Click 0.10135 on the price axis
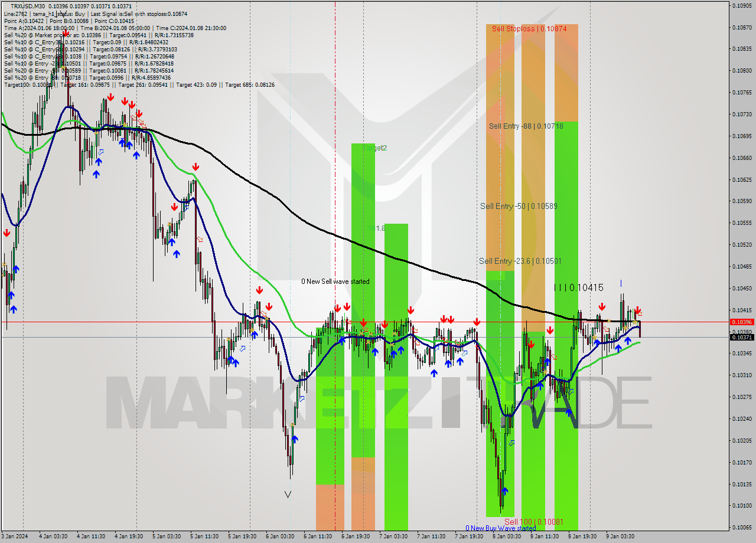 tap(742, 484)
